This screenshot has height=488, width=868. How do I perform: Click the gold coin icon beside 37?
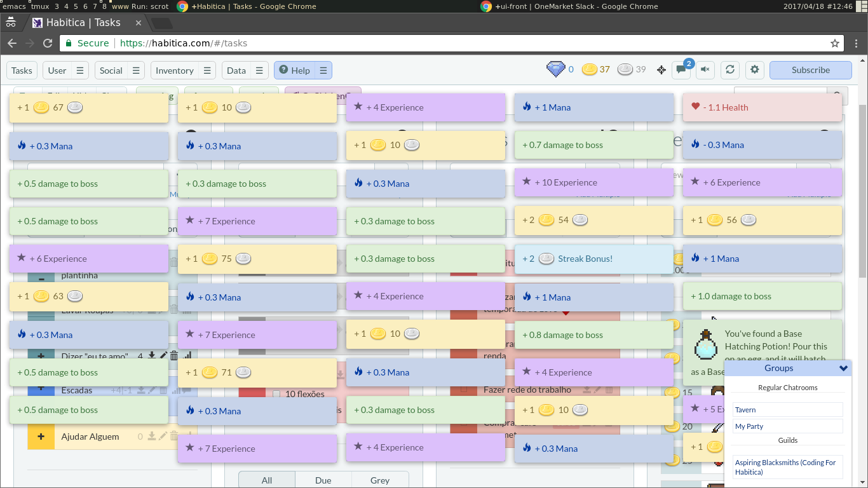pos(590,69)
